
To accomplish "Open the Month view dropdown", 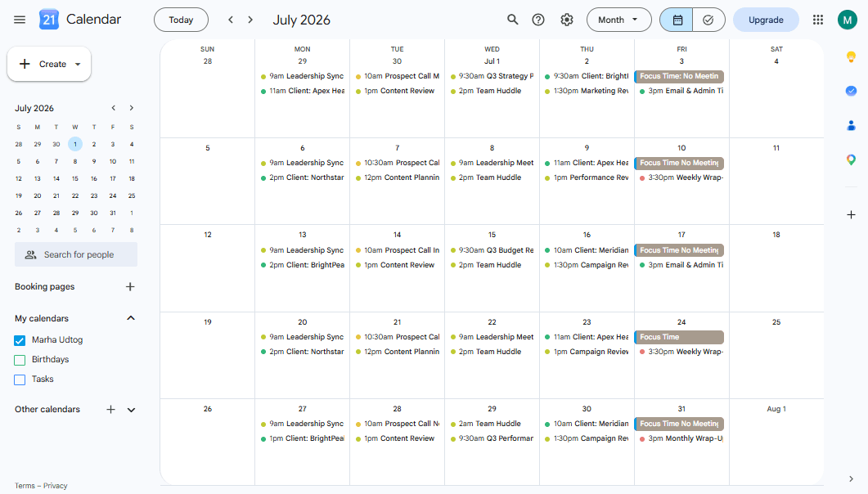I will (x=619, y=20).
